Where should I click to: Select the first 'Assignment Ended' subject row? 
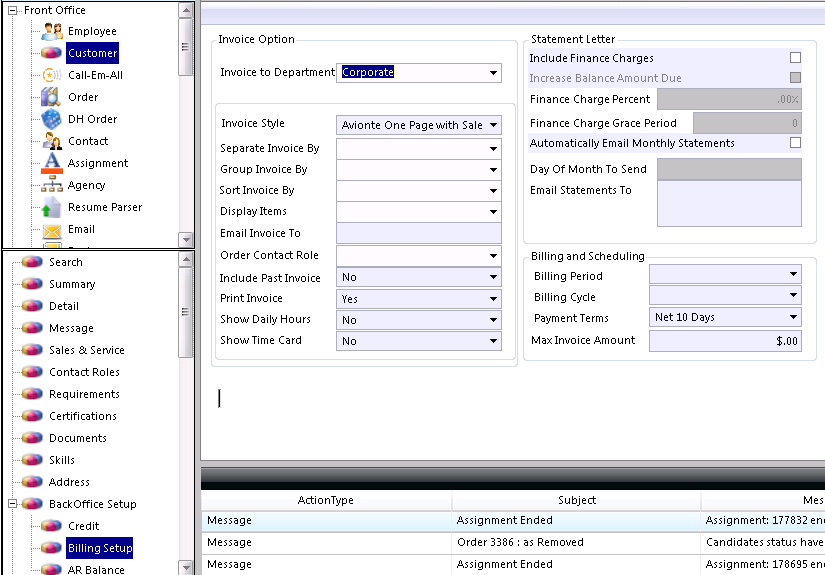(576, 520)
